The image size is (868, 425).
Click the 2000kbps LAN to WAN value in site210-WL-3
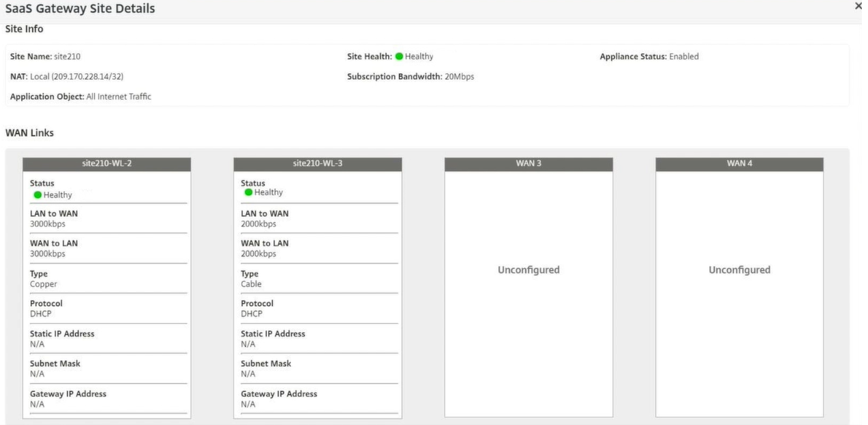click(x=259, y=224)
